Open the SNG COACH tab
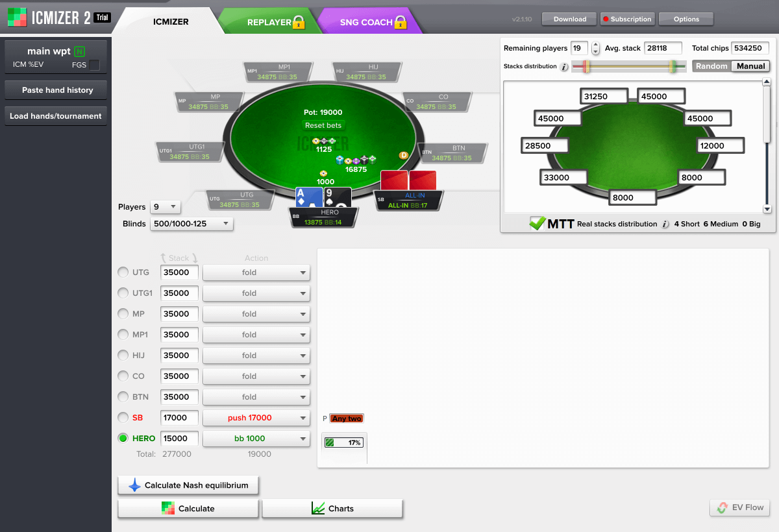 click(367, 22)
